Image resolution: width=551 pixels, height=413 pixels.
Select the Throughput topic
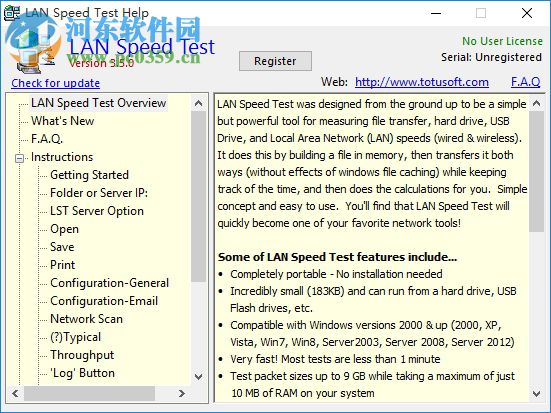tap(82, 355)
